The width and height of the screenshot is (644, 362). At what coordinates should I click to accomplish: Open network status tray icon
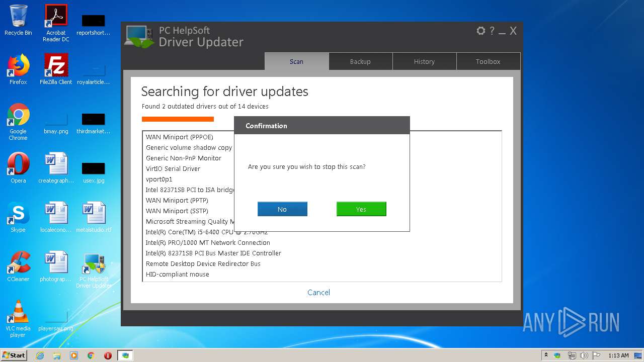tap(572, 355)
